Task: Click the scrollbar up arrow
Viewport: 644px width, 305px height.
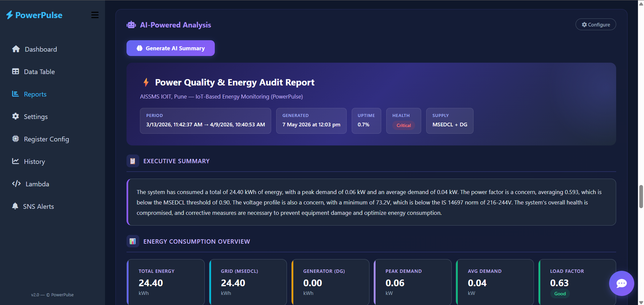Action: [641, 4]
